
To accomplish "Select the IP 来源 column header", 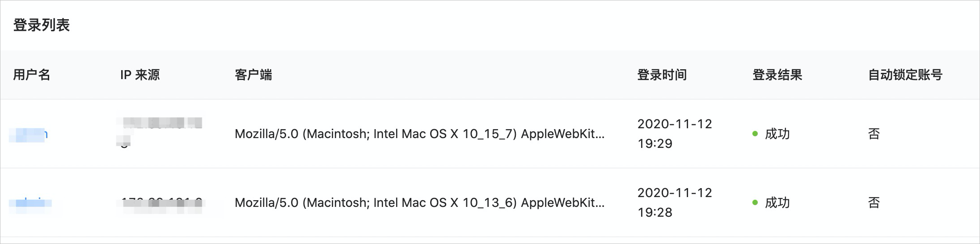I will [x=139, y=75].
